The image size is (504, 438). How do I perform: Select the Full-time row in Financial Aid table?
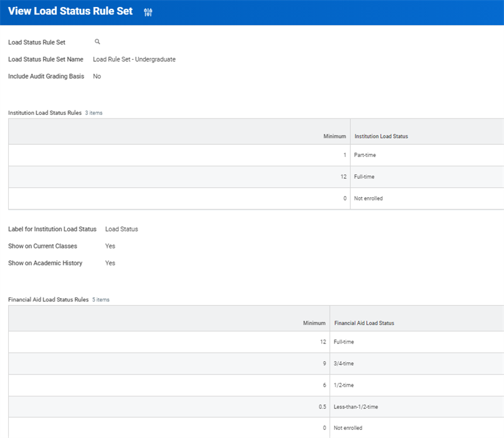tap(256, 342)
